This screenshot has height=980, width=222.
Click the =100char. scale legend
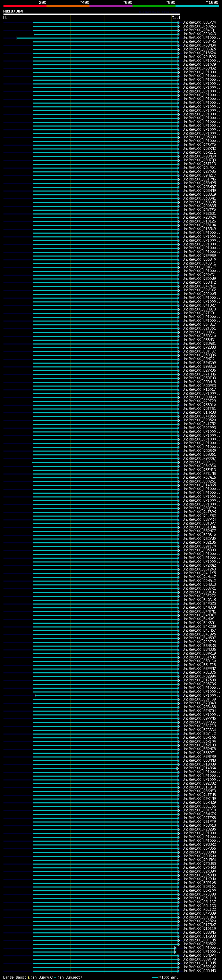click(x=165, y=977)
